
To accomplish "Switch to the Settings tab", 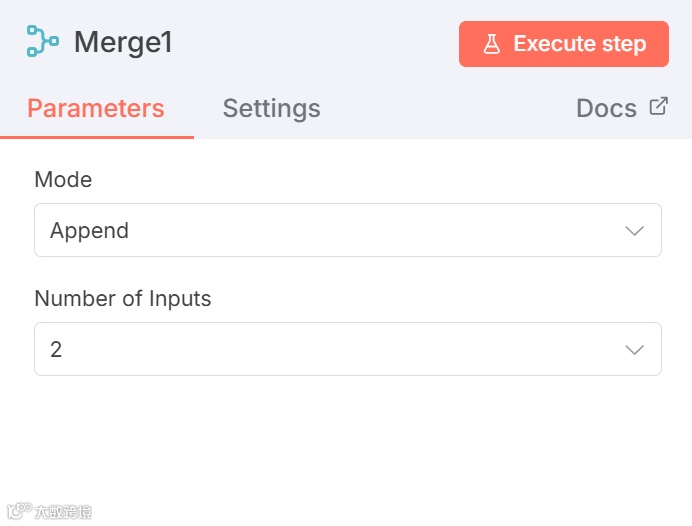I will 271,108.
